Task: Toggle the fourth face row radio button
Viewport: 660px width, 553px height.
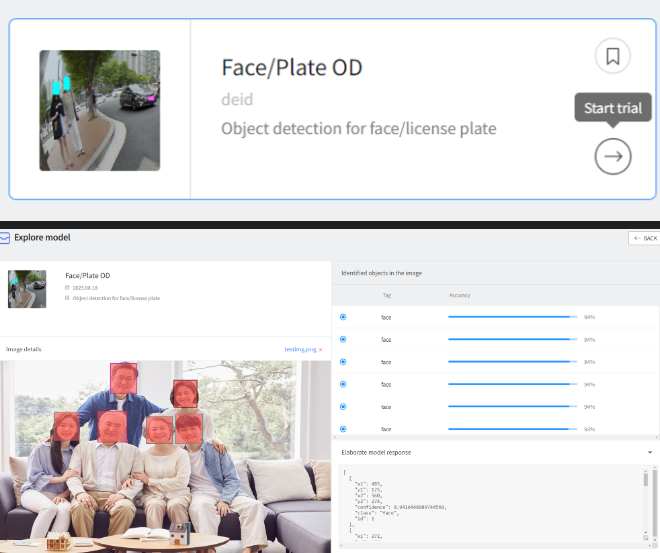Action: (343, 384)
